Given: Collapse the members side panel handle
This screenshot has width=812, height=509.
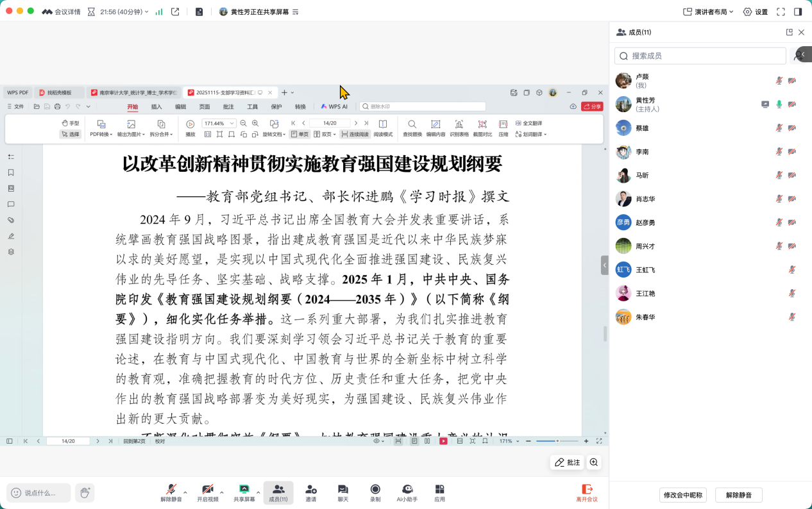Looking at the screenshot, I should coord(604,265).
